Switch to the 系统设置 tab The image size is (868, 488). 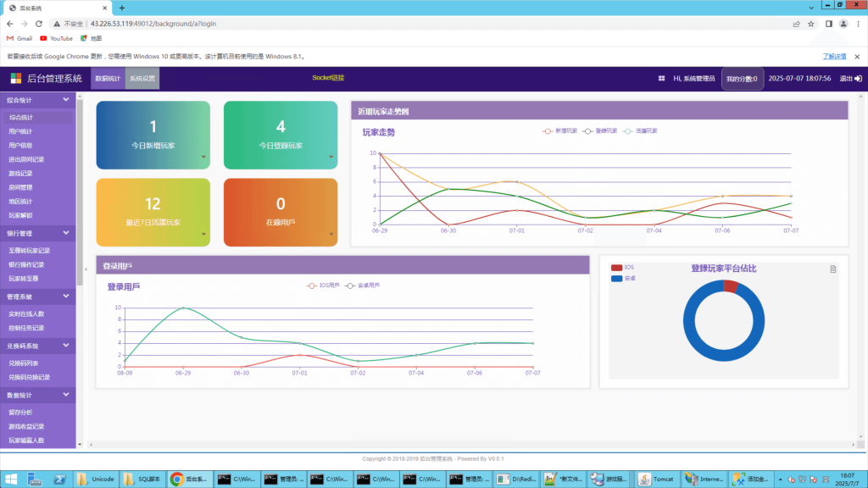(142, 79)
